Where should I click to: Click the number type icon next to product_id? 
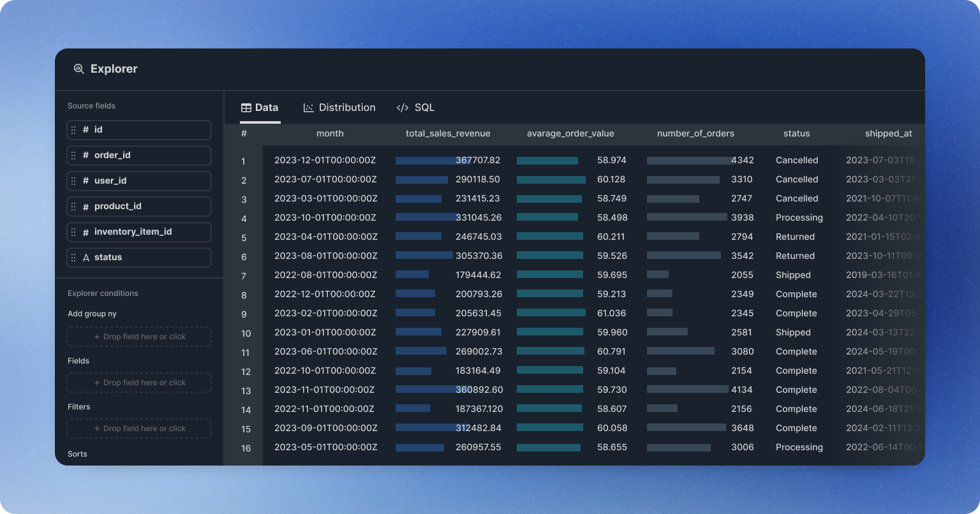point(85,207)
